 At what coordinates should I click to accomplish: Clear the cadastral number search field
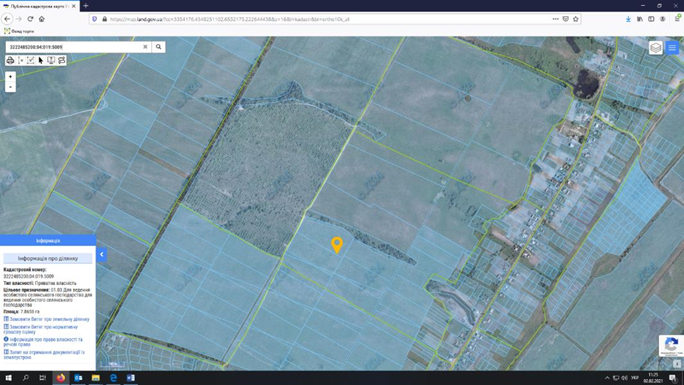[x=145, y=47]
